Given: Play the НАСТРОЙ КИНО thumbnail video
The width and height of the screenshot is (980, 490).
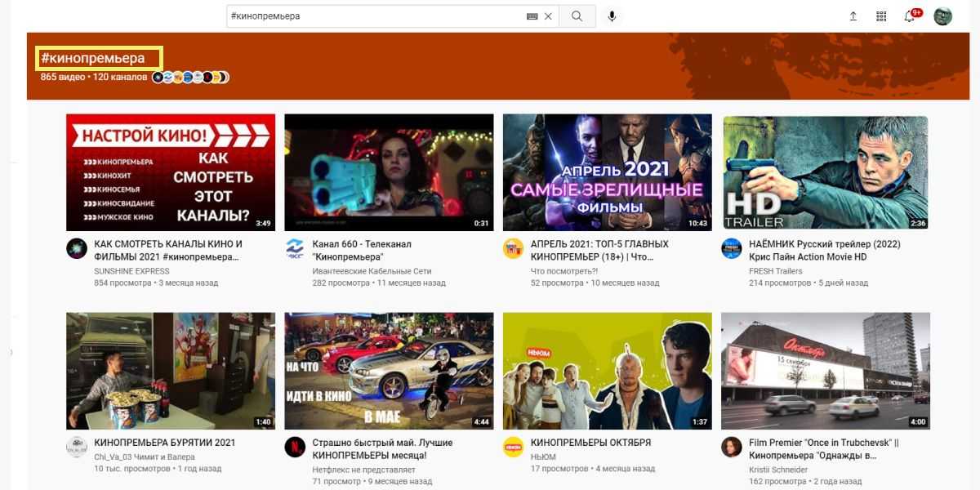Looking at the screenshot, I should pos(171,172).
